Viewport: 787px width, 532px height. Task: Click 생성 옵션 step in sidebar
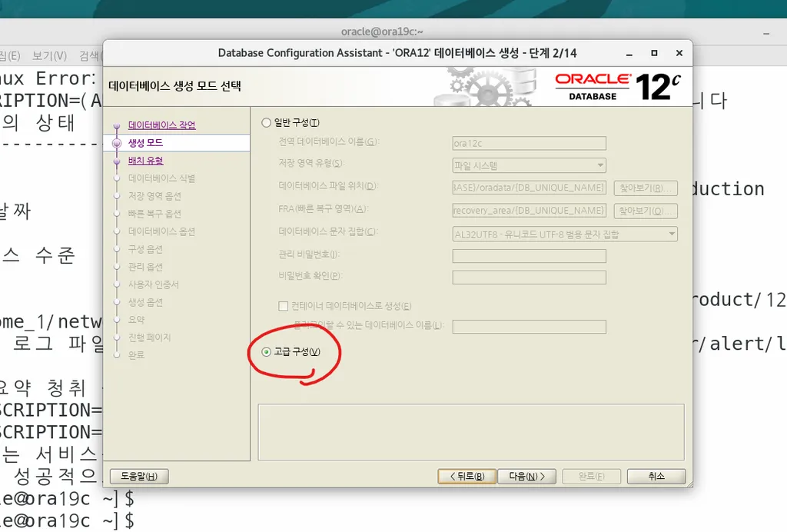pyautogui.click(x=145, y=302)
